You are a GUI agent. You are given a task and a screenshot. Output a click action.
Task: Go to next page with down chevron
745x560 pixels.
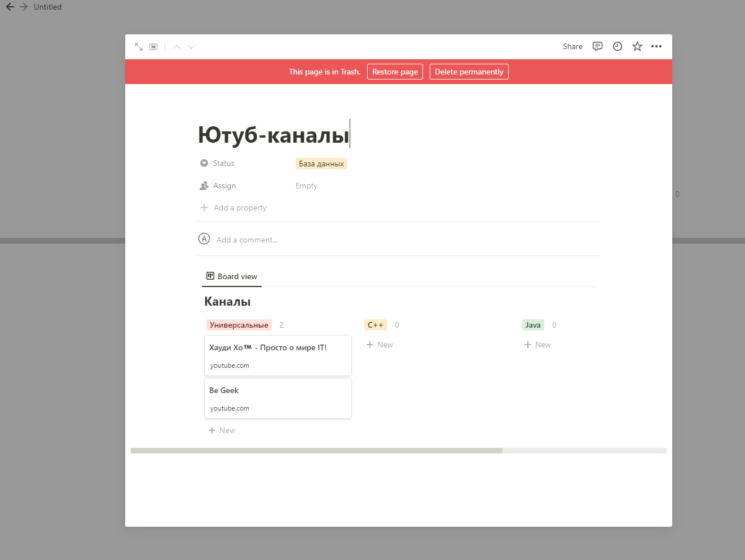click(192, 47)
